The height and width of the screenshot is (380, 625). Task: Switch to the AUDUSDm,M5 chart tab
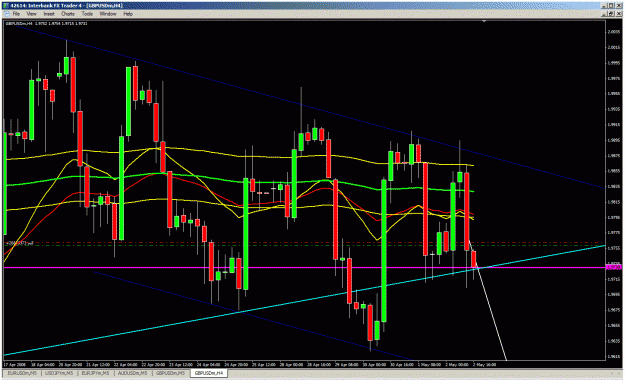click(133, 373)
